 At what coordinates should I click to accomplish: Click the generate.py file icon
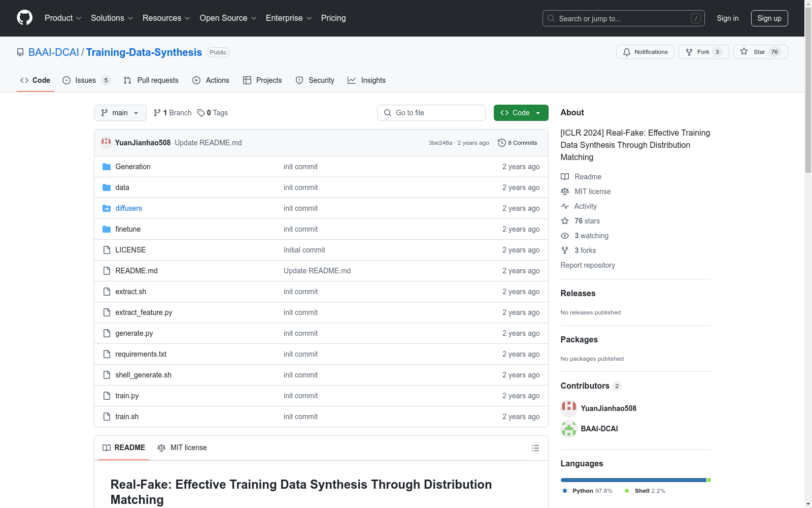tap(107, 333)
